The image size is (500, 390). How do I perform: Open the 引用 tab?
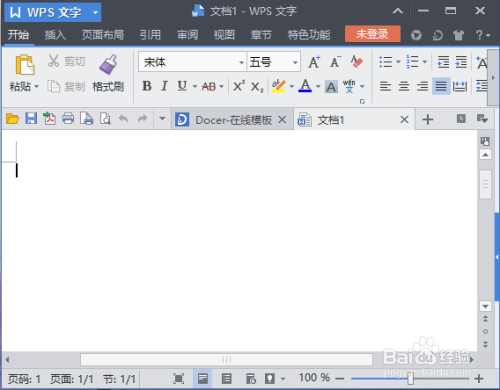click(x=150, y=35)
